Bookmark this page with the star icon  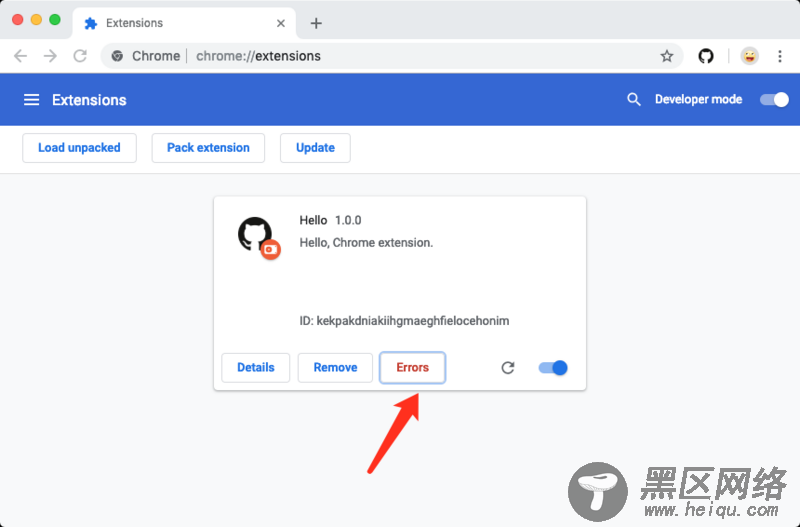point(667,56)
